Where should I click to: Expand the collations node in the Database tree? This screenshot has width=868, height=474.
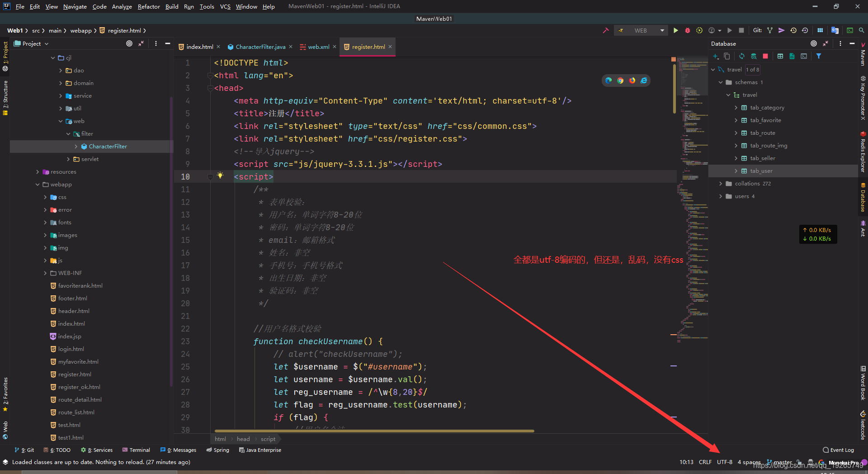point(721,184)
